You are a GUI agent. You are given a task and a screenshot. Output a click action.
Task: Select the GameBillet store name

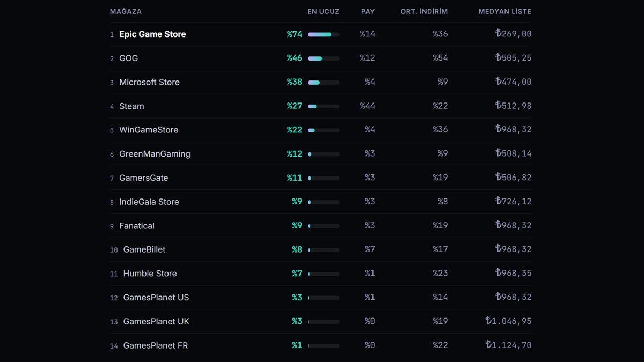click(x=144, y=249)
